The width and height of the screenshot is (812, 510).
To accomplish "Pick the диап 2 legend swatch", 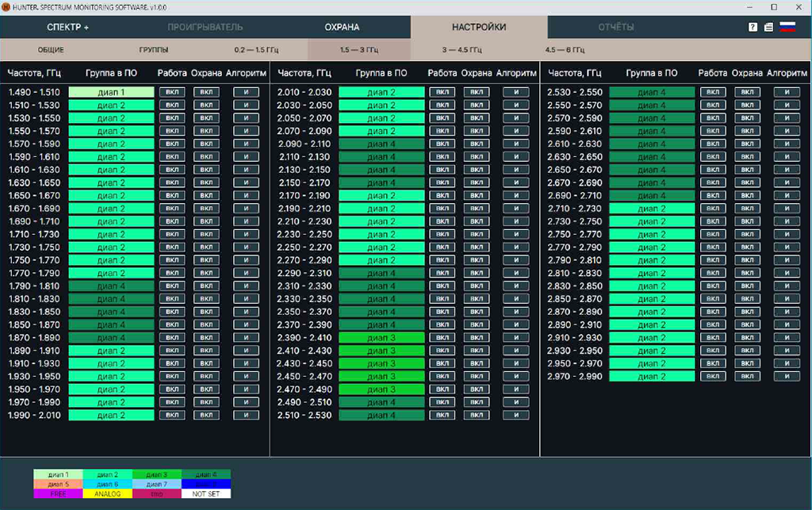I will tap(107, 474).
